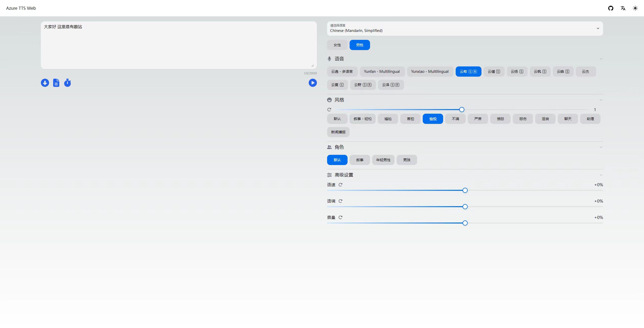Open the GitHub repository icon
644x328 pixels.
[x=611, y=8]
